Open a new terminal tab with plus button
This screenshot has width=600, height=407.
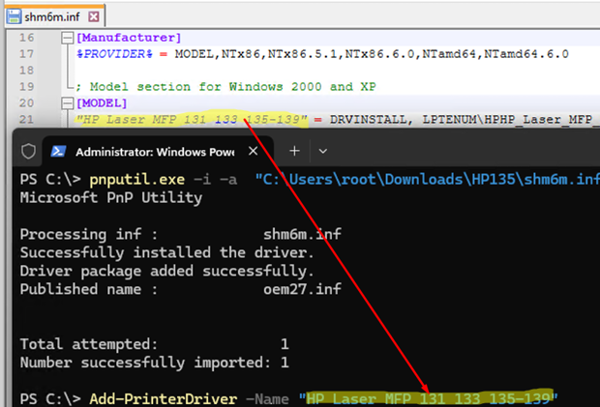[294, 151]
